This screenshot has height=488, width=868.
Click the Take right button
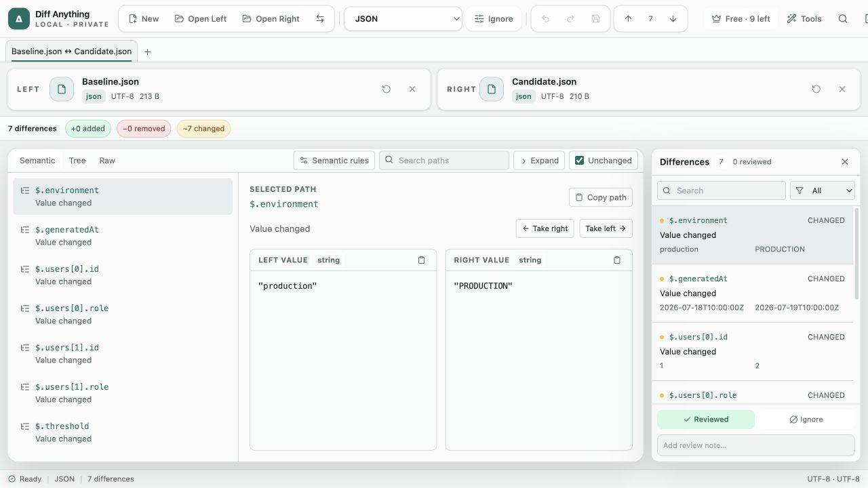tap(545, 228)
